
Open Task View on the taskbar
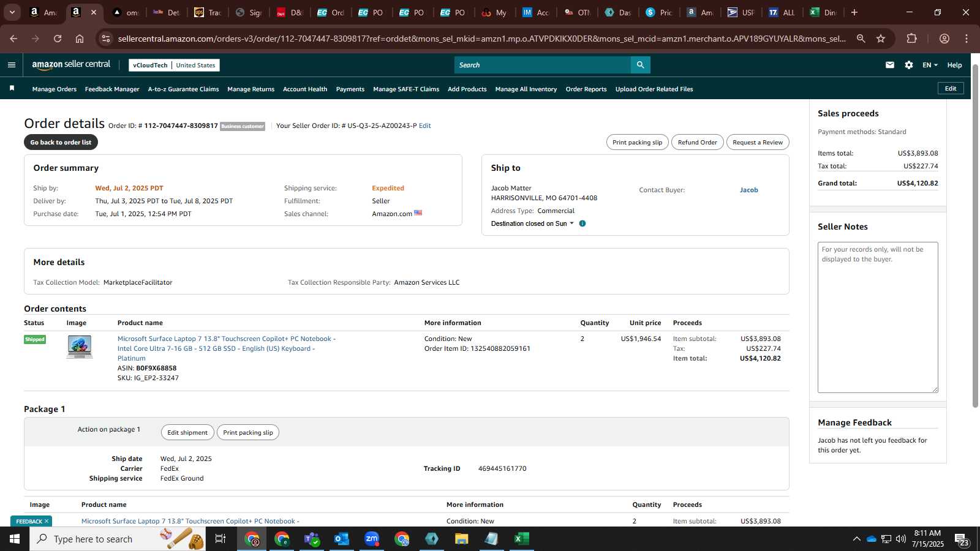point(221,539)
